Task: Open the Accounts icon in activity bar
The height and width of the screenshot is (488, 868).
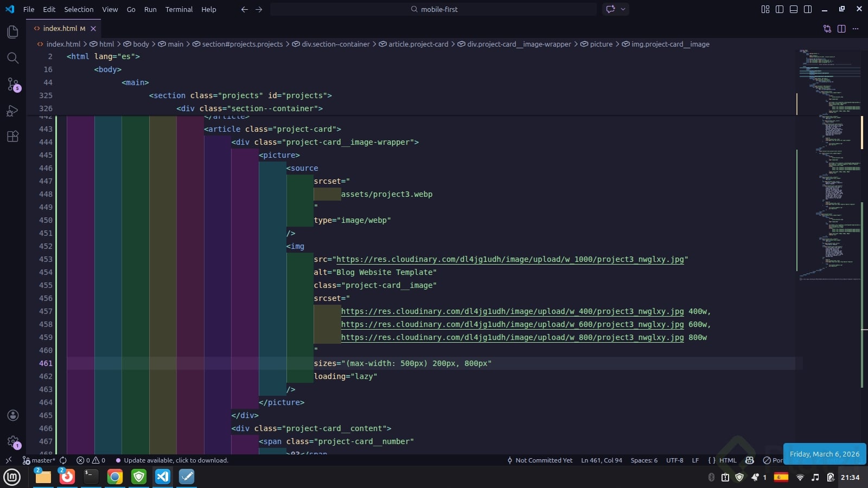Action: (x=12, y=415)
